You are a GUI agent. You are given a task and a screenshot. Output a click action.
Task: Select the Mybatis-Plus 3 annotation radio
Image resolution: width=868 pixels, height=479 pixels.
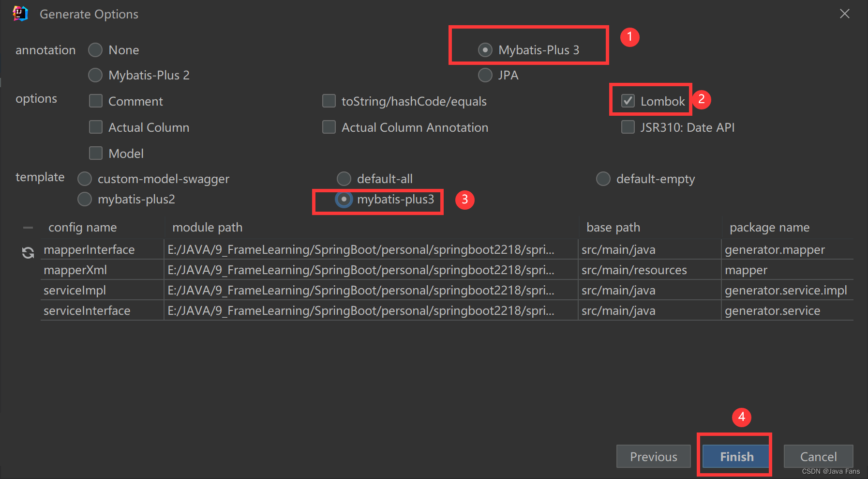[485, 50]
